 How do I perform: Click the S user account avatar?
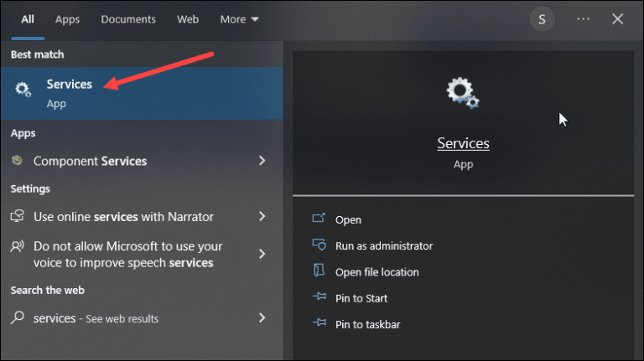point(542,19)
